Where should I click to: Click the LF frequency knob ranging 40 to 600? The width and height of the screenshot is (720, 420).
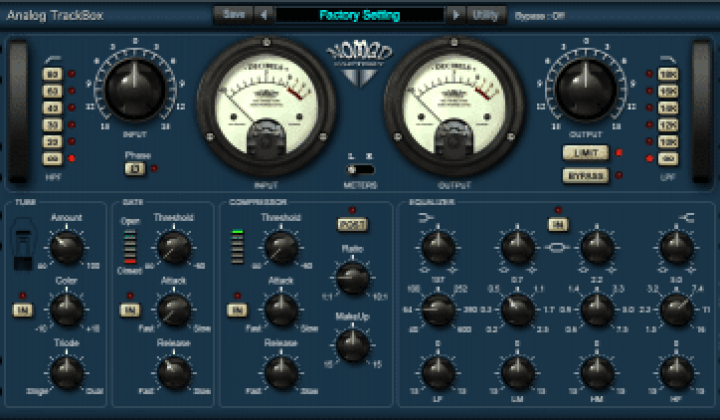tap(438, 310)
